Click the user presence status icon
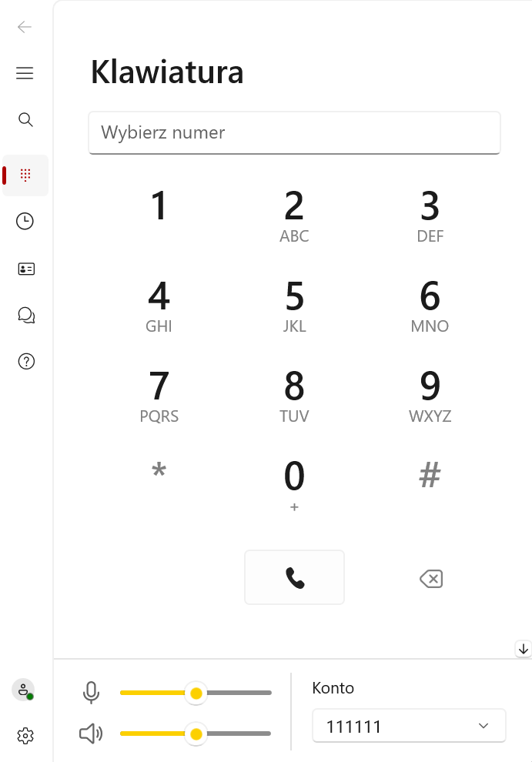This screenshot has height=762, width=532. (23, 690)
